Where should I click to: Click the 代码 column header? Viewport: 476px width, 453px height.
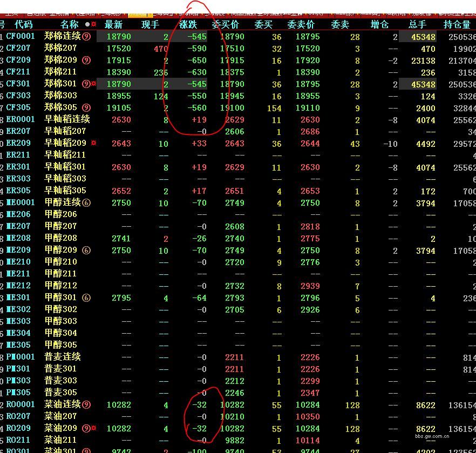24,24
